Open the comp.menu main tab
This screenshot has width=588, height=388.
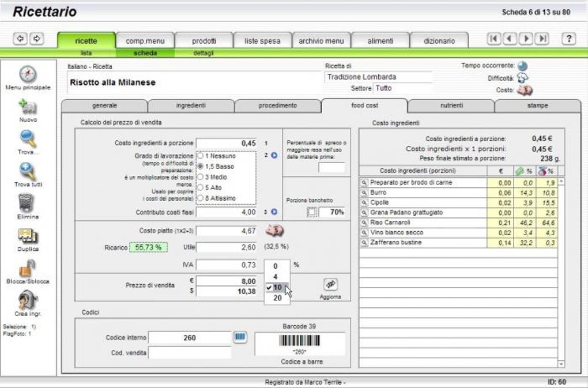pos(145,41)
